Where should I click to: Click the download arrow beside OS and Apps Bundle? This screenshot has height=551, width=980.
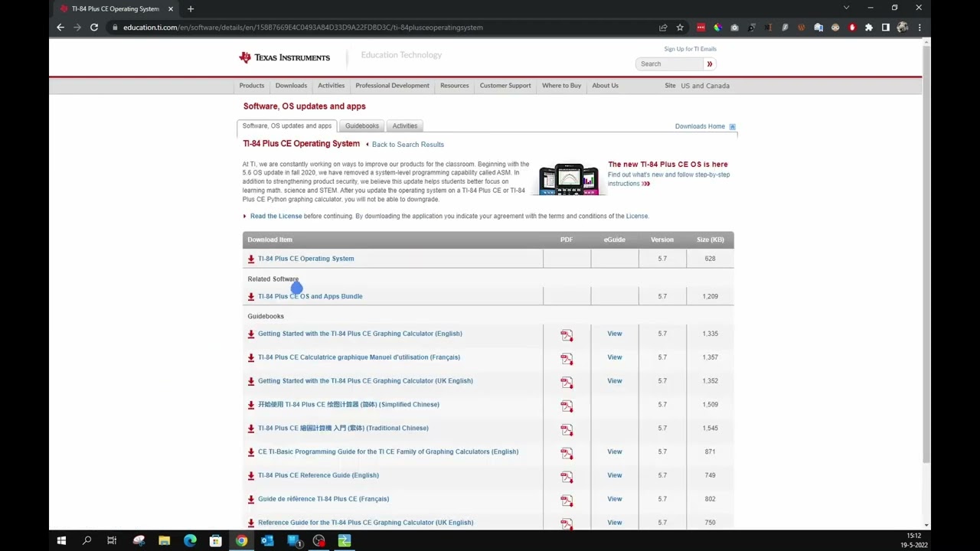point(251,296)
